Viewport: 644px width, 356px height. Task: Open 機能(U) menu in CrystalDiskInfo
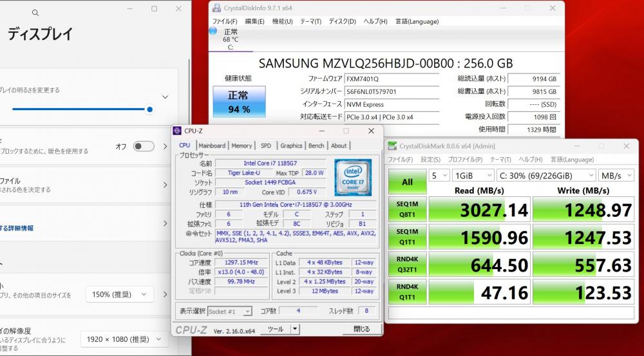[x=282, y=21]
